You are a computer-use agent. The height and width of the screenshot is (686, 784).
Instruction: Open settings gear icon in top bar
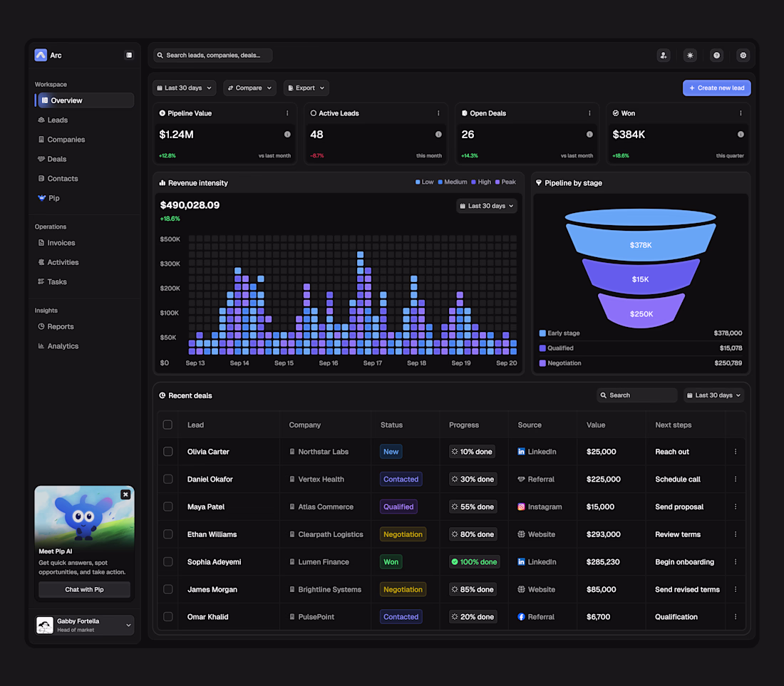(x=743, y=56)
